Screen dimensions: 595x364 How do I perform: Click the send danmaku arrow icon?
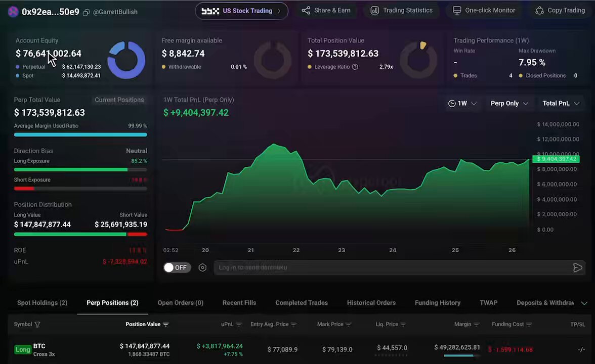tap(578, 268)
